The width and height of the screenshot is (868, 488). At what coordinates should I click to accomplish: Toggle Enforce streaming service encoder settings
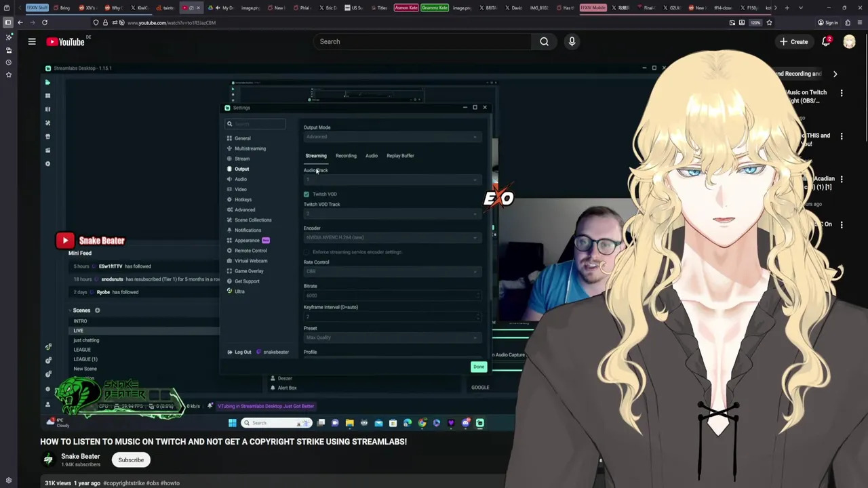click(307, 252)
